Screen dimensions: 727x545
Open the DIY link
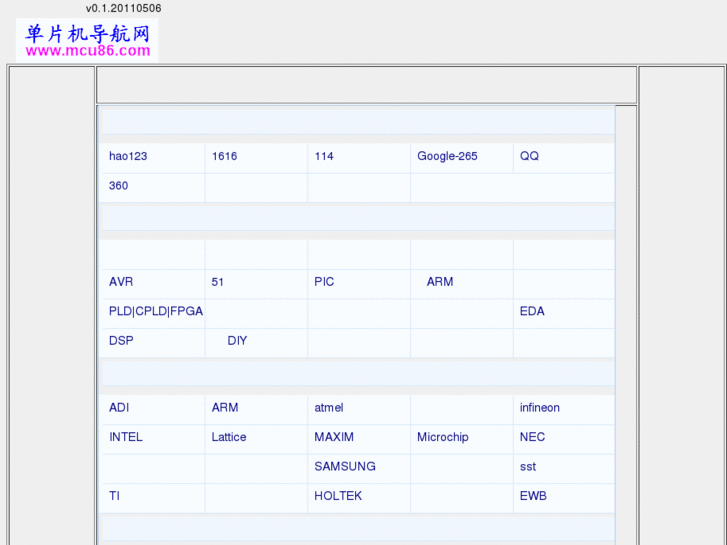pyautogui.click(x=237, y=341)
